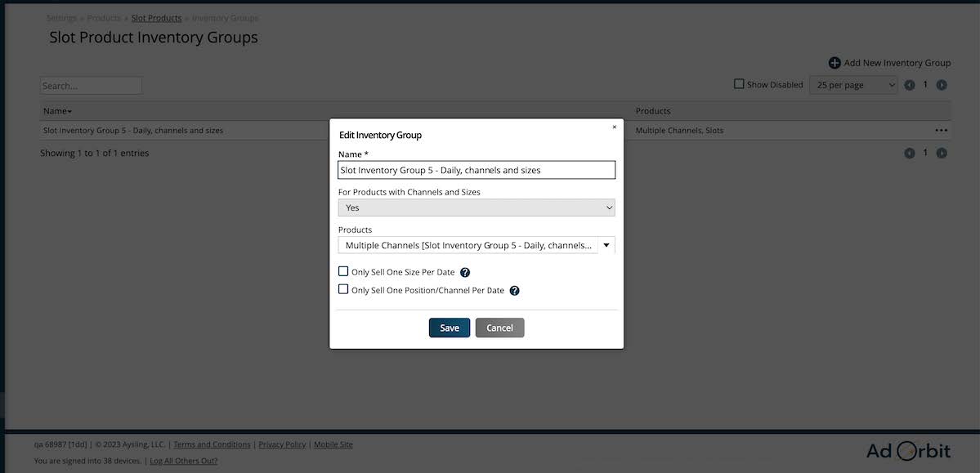Image resolution: width=980 pixels, height=473 pixels.
Task: Click into the Name text field
Action: point(477,170)
